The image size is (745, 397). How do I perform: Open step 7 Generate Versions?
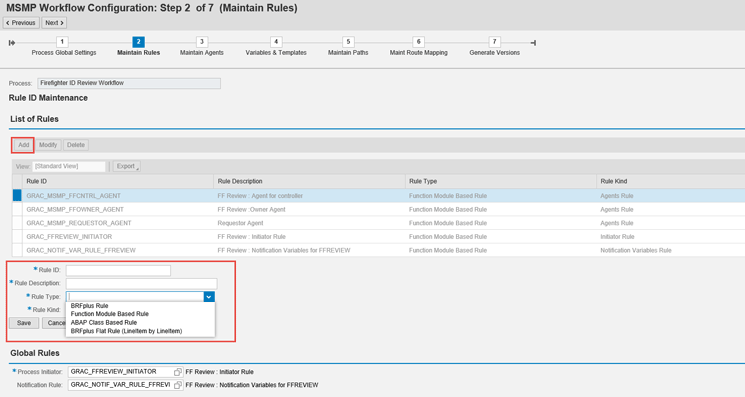click(x=494, y=42)
